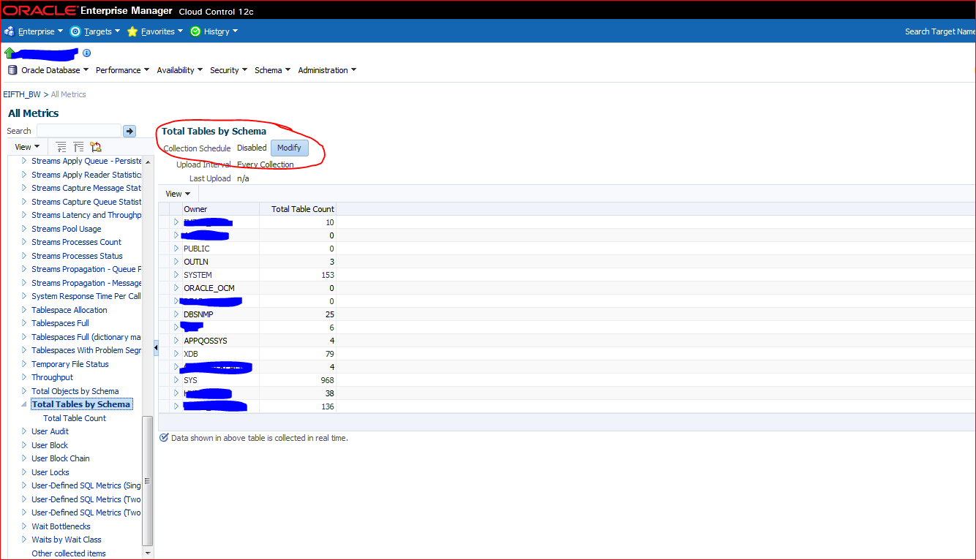The image size is (976, 560).
Task: Click the green target up-status arrow icon
Action: coord(10,53)
